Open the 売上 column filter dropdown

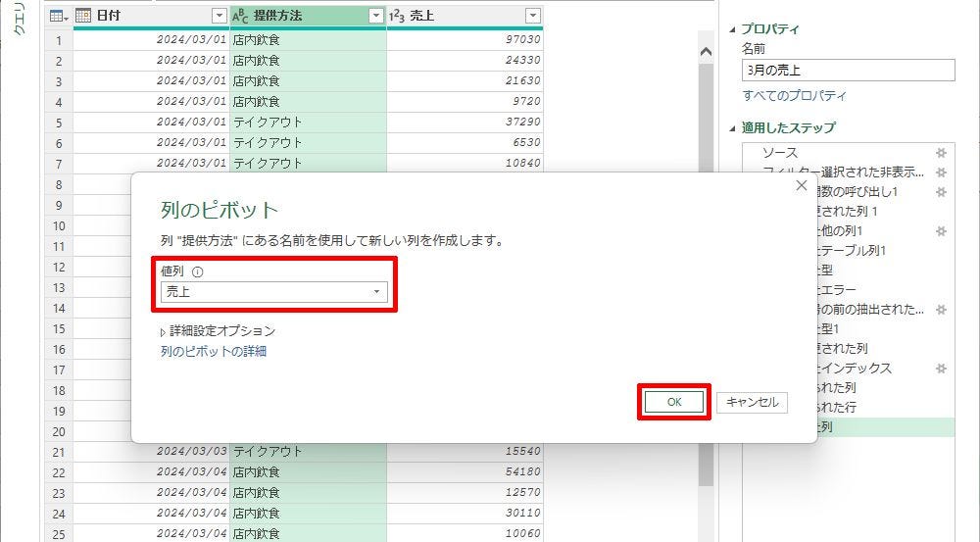[532, 16]
